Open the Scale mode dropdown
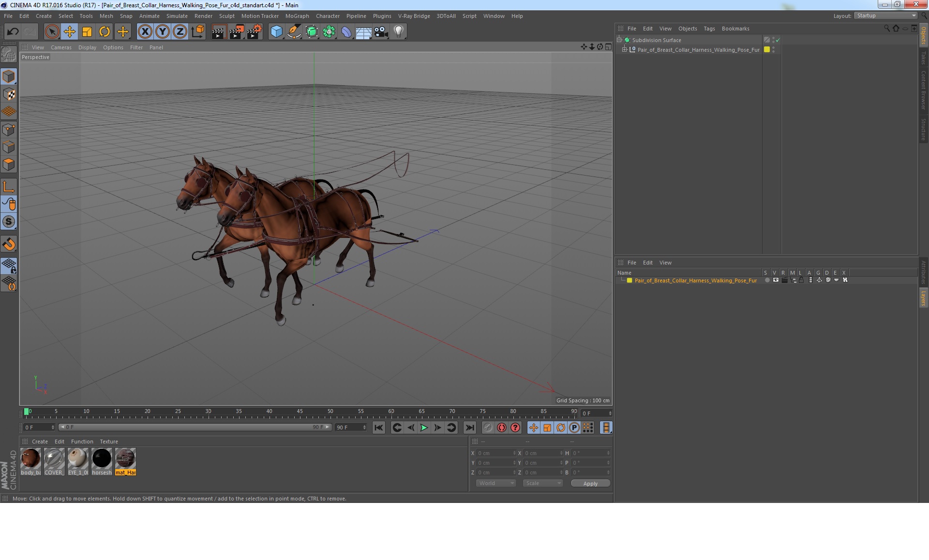This screenshot has width=929, height=560. tap(542, 483)
